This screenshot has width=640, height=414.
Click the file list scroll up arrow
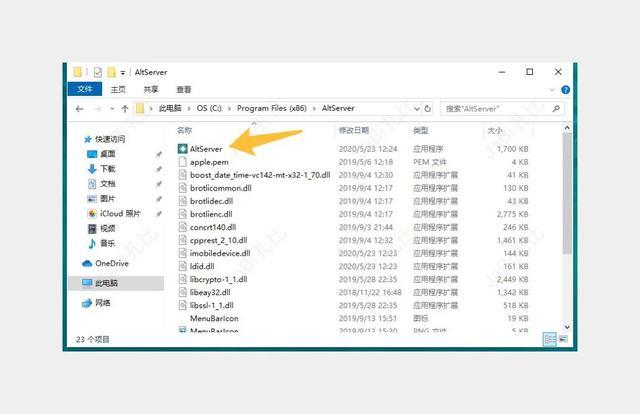(567, 128)
